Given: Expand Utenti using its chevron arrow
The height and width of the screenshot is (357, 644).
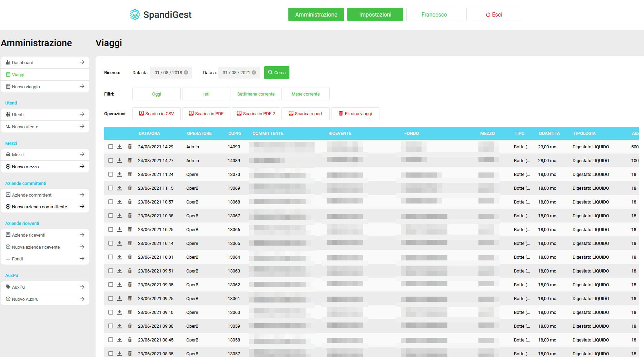Looking at the screenshot, I should click(82, 114).
